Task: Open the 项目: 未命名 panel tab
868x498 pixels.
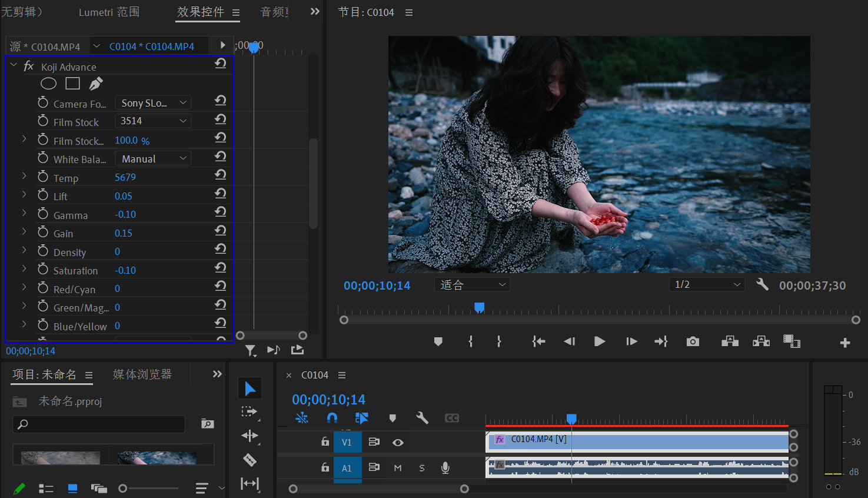Action: pyautogui.click(x=44, y=374)
